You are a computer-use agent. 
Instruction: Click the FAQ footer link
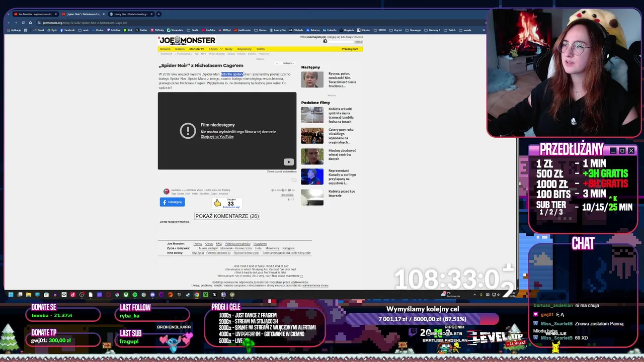(x=219, y=244)
